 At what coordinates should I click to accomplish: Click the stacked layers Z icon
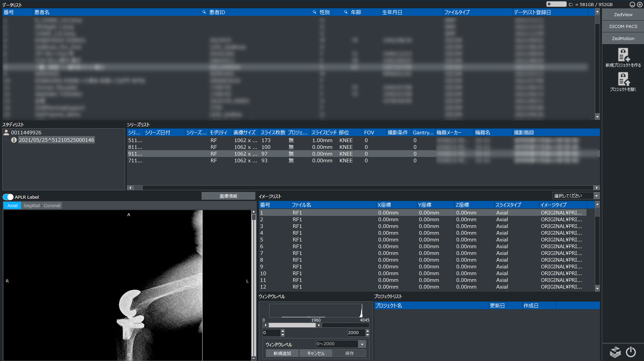click(615, 352)
